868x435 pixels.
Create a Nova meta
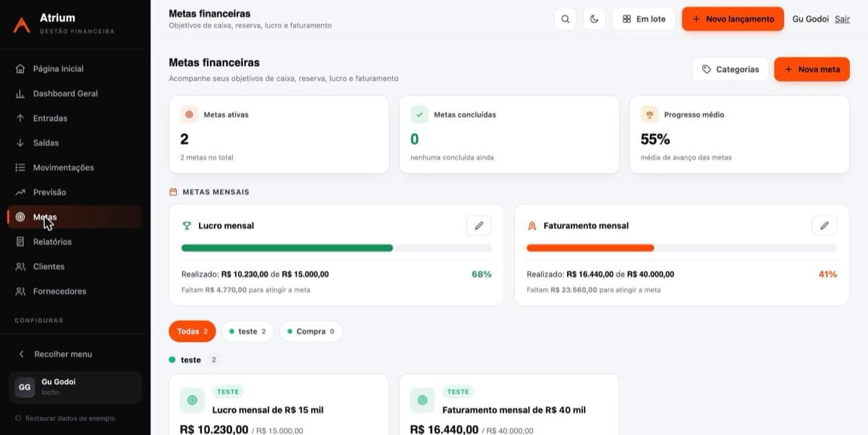pyautogui.click(x=812, y=69)
